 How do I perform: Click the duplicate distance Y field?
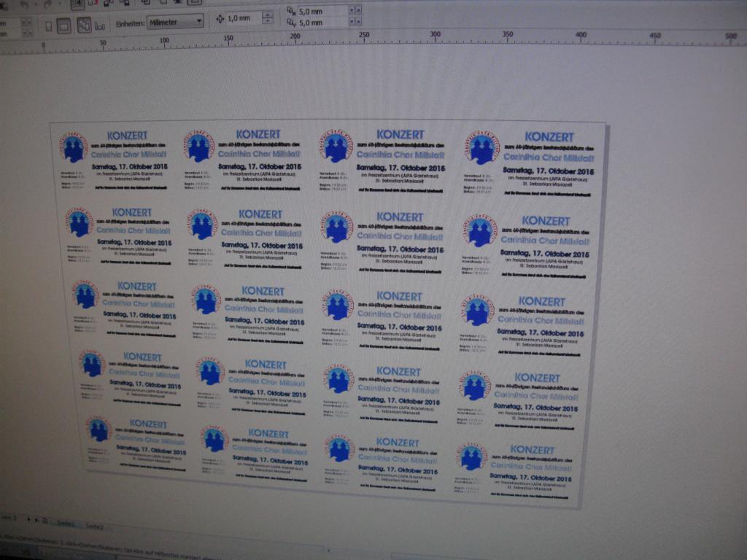[x=320, y=23]
